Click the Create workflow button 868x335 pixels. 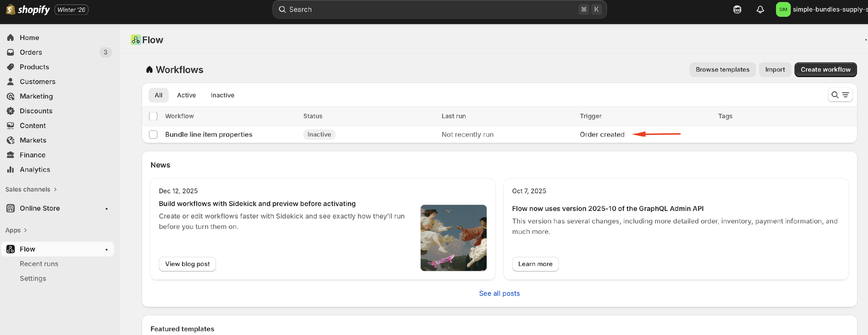pyautogui.click(x=825, y=70)
